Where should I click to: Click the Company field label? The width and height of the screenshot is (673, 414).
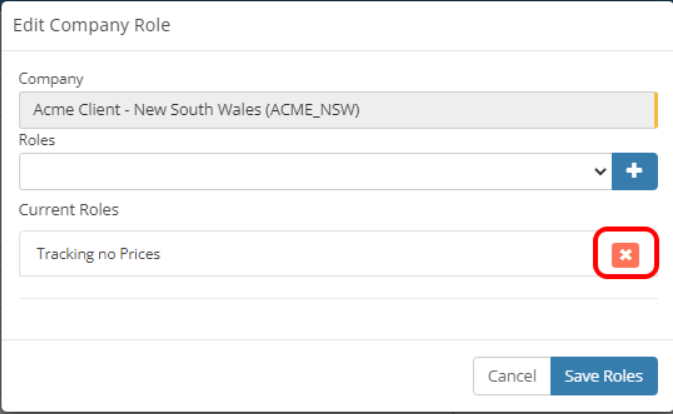pos(51,78)
